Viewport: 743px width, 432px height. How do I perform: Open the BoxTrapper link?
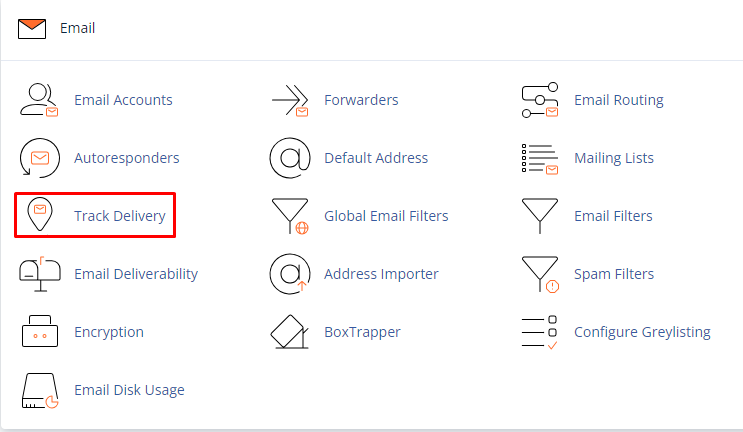point(362,332)
